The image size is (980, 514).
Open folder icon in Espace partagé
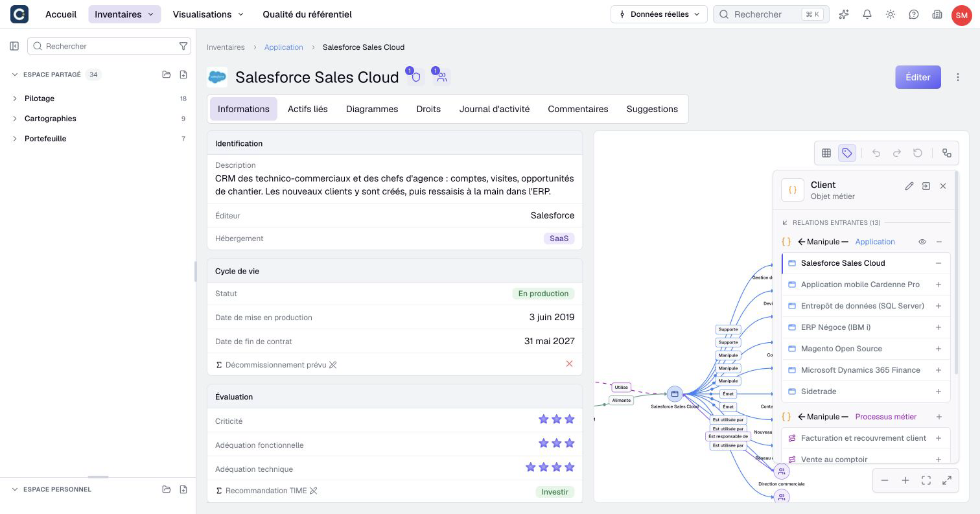(167, 75)
